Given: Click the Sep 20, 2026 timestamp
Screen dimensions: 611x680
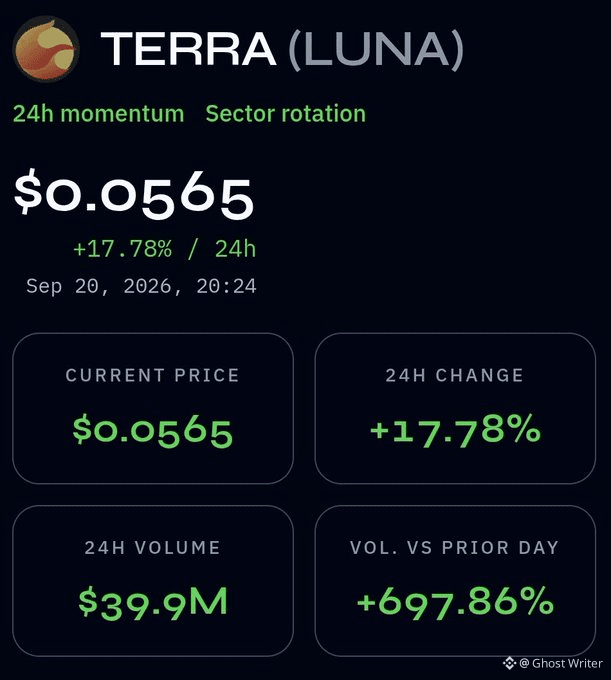Looking at the screenshot, I should click(x=141, y=287).
